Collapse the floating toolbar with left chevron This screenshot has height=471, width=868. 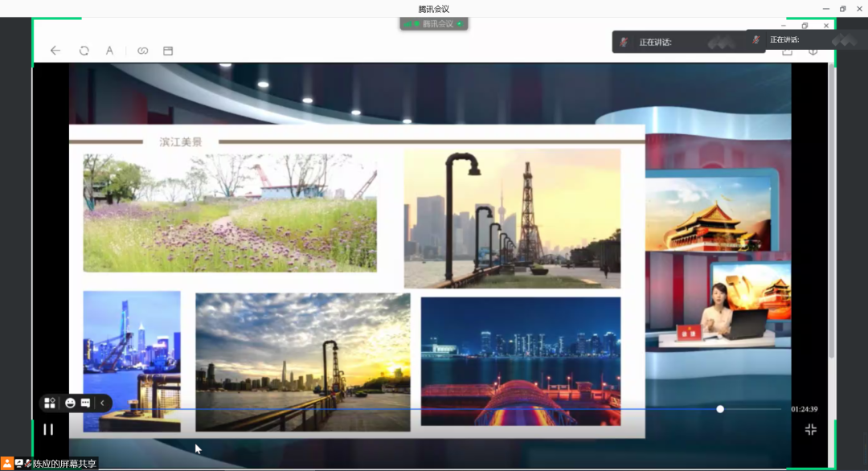point(102,403)
